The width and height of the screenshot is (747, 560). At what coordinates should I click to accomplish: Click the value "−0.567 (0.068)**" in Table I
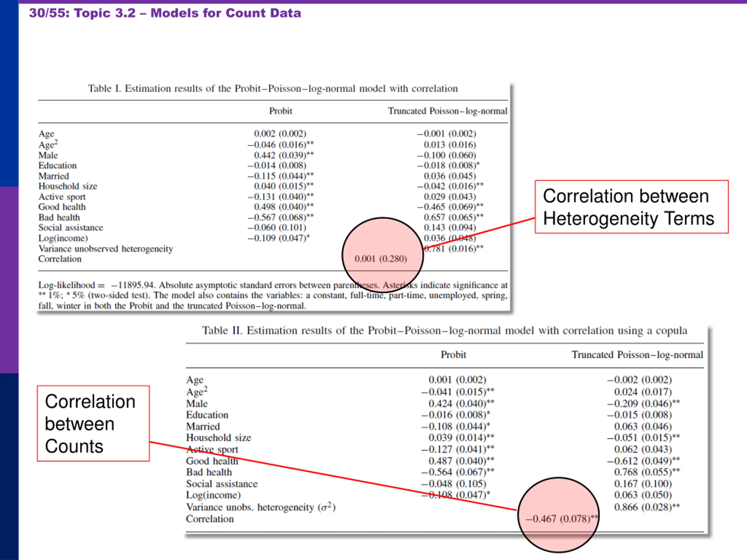pos(281,217)
